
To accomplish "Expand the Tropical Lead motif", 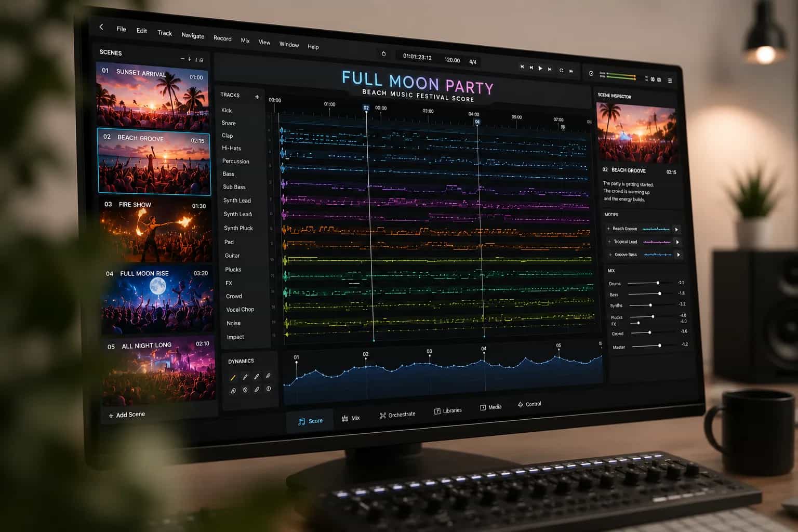I will coord(609,242).
